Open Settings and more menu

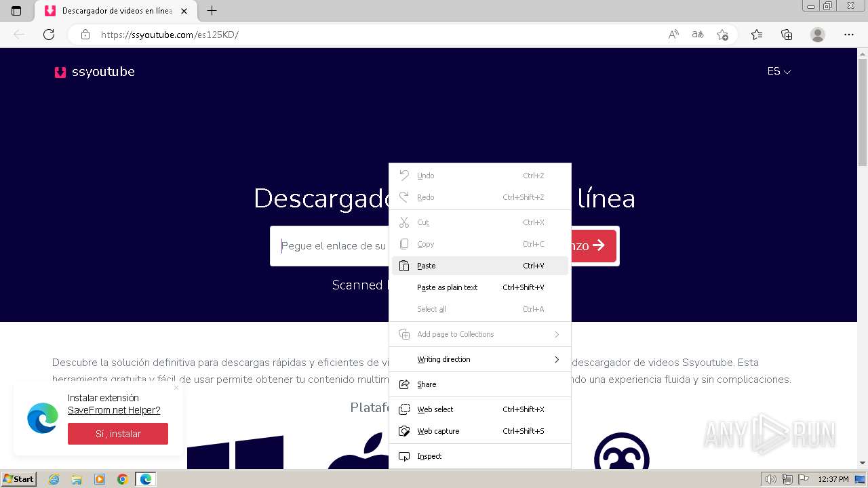[x=849, y=35]
